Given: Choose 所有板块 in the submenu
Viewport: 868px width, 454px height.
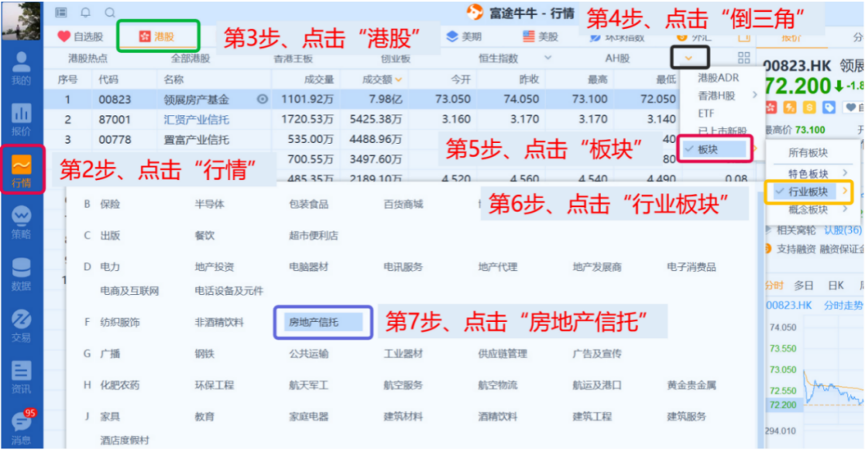Looking at the screenshot, I should [808, 153].
